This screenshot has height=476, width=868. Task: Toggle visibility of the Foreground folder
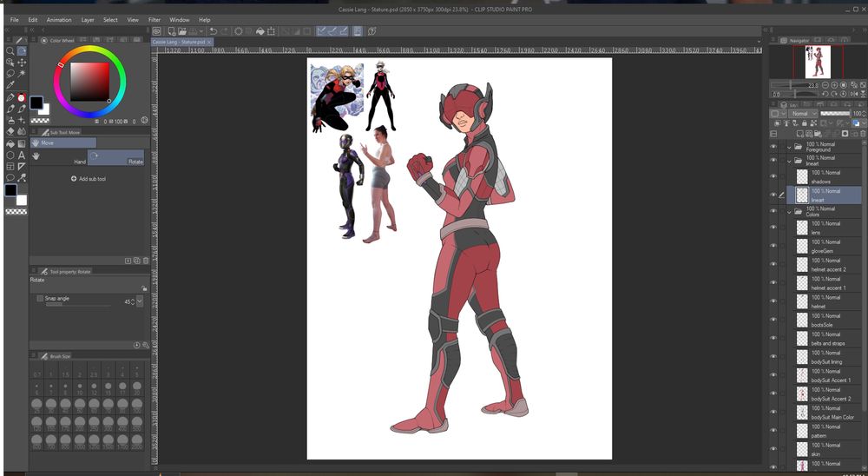773,147
